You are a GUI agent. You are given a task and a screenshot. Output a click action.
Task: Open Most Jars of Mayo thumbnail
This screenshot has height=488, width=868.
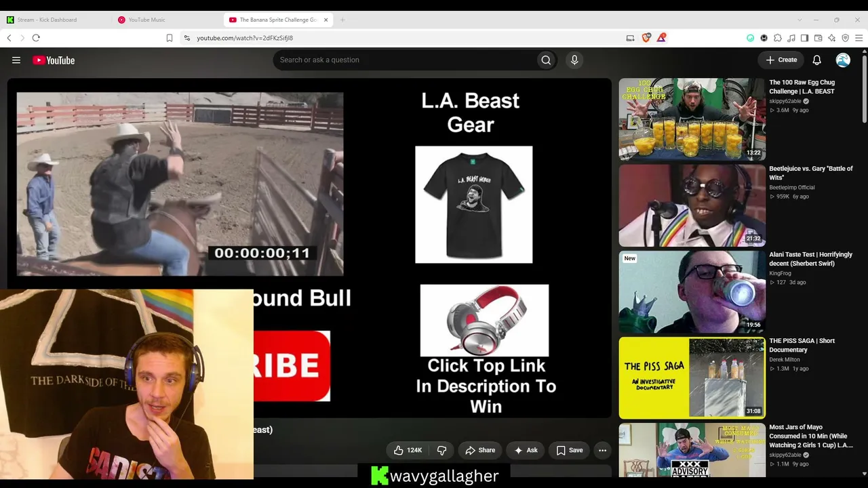click(x=692, y=450)
